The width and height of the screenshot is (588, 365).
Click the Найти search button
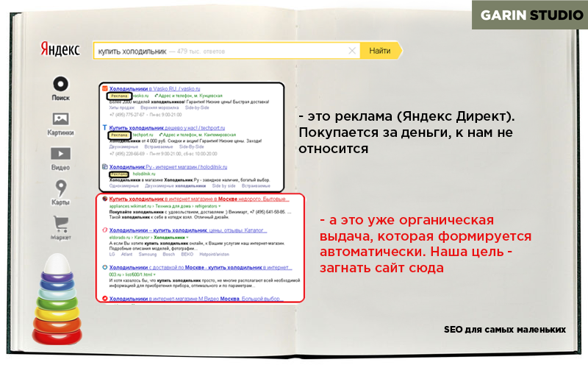[x=380, y=51]
